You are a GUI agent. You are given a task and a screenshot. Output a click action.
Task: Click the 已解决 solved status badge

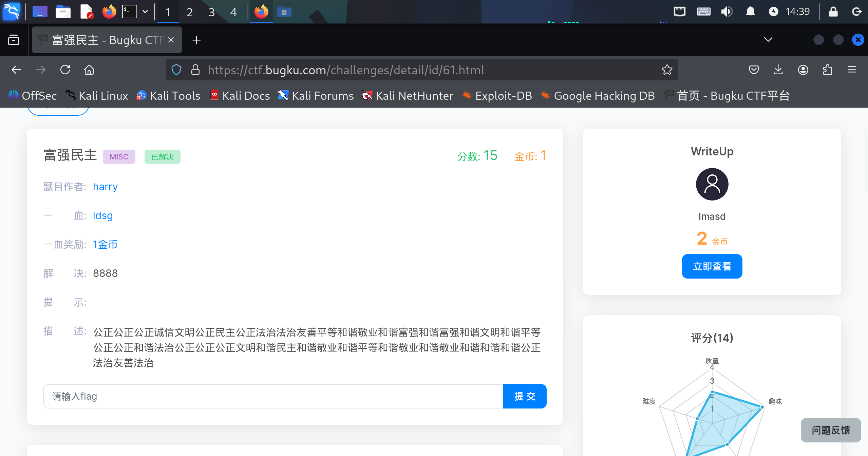[162, 157]
